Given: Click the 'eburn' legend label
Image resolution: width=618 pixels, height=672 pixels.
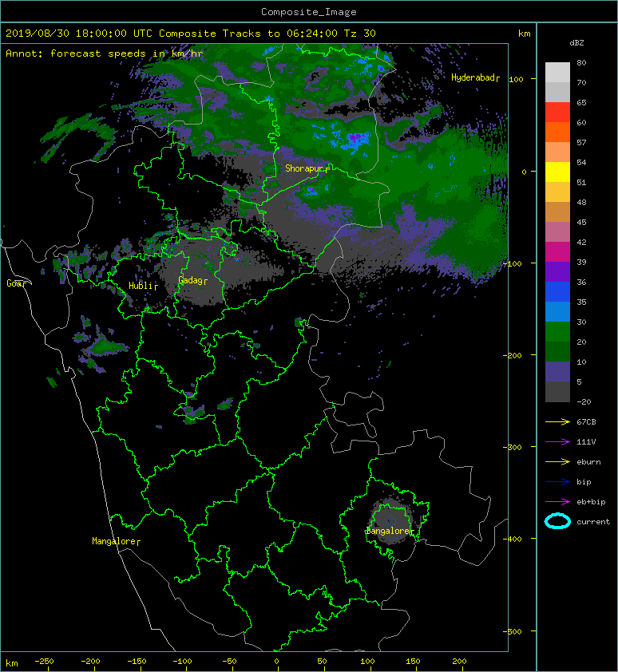Looking at the screenshot, I should tap(588, 462).
